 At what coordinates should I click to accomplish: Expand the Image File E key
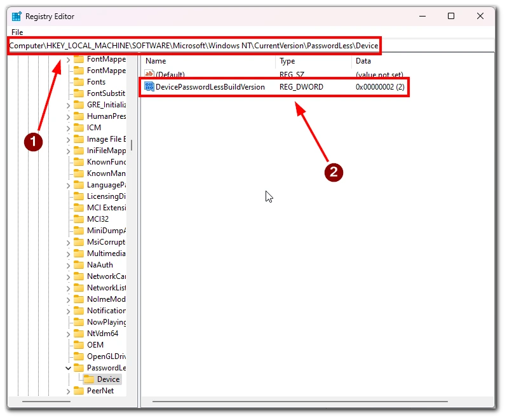[68, 140]
